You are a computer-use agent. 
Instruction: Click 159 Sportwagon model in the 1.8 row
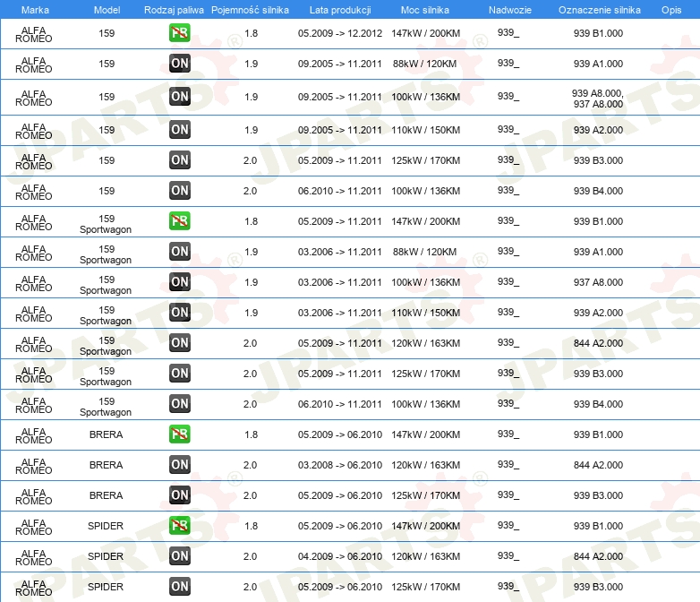pos(106,224)
